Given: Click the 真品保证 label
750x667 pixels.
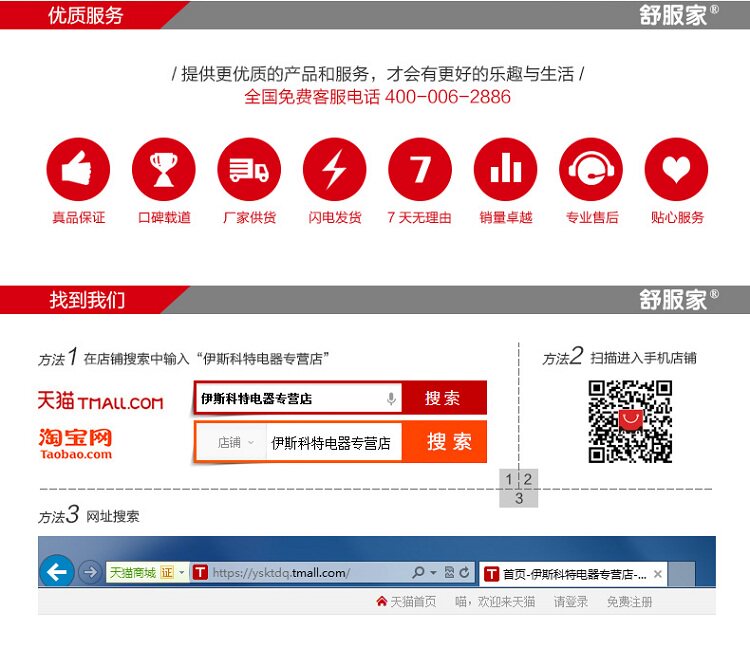Looking at the screenshot, I should 78,218.
